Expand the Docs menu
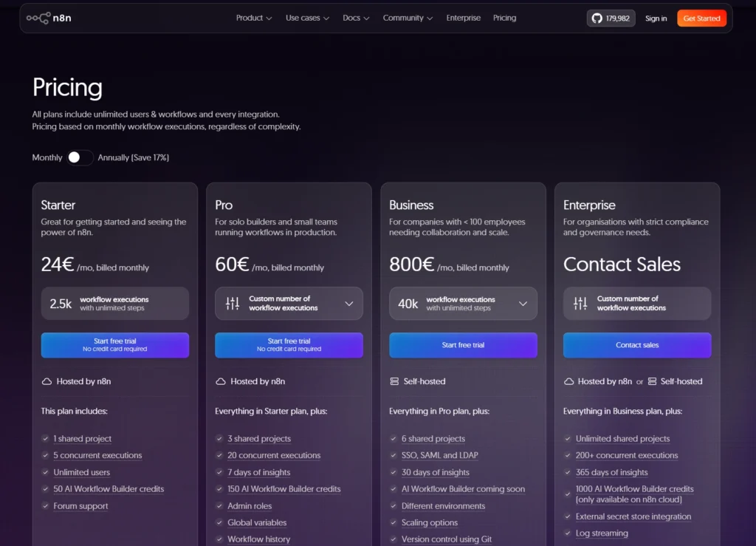This screenshot has height=546, width=756. coord(356,18)
